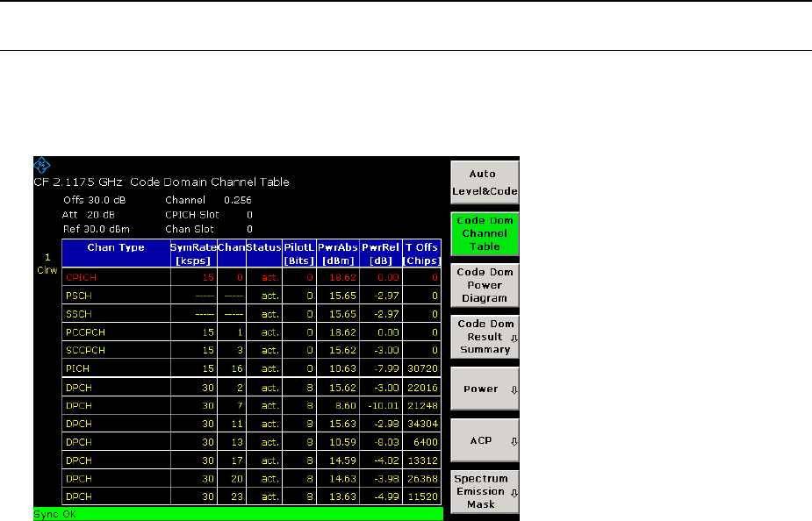The width and height of the screenshot is (812, 521).
Task: Click the CF 2.1175 GHz frequency label
Action: point(78,182)
